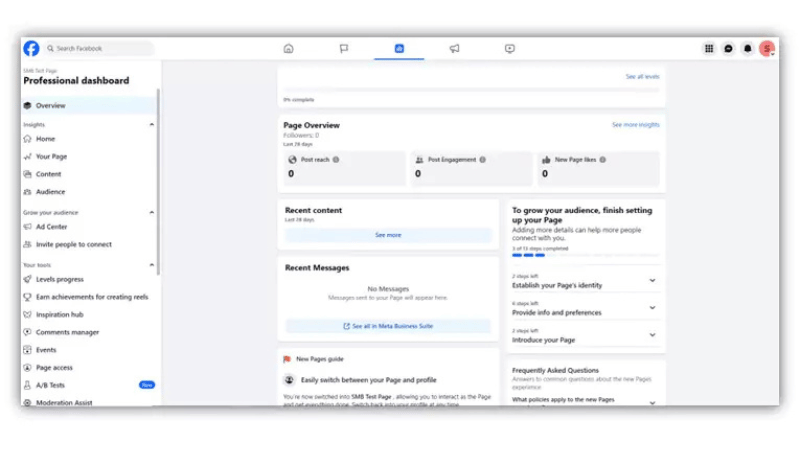800x450 pixels.
Task: Click the Professional dashboard heading
Action: (76, 81)
